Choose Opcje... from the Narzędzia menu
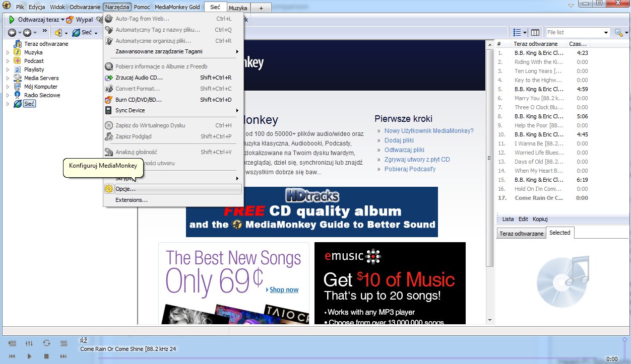The height and width of the screenshot is (364, 631). pyautogui.click(x=172, y=189)
